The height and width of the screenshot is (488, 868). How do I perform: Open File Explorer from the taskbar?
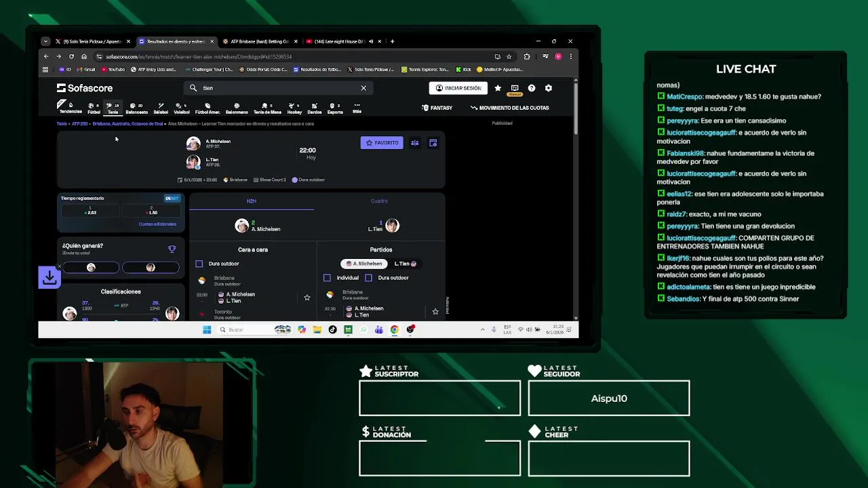(x=317, y=330)
